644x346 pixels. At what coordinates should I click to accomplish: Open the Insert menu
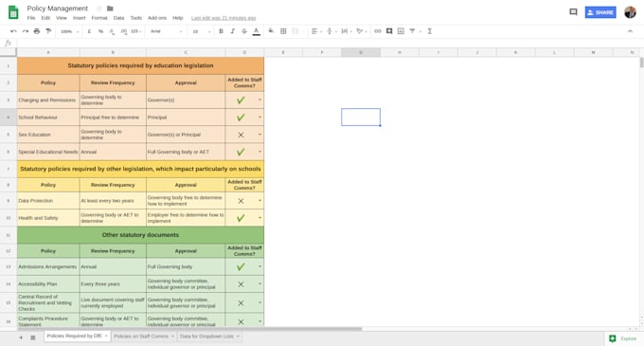pyautogui.click(x=80, y=18)
